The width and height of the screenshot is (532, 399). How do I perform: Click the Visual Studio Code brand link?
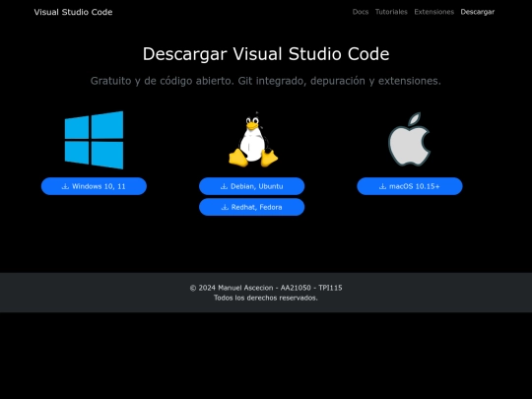73,12
